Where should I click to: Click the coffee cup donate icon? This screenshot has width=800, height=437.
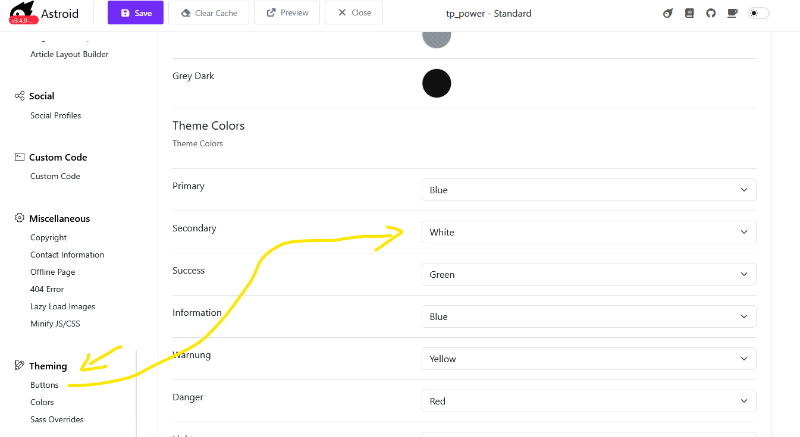click(x=733, y=13)
